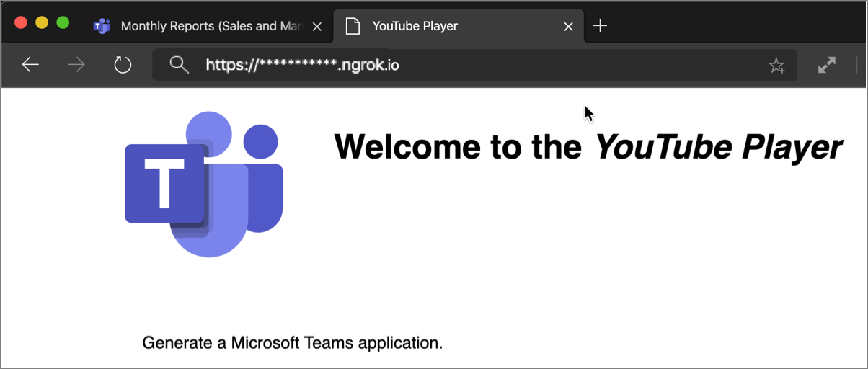Click the search magnifier in the address bar
The height and width of the screenshot is (369, 868).
point(179,65)
